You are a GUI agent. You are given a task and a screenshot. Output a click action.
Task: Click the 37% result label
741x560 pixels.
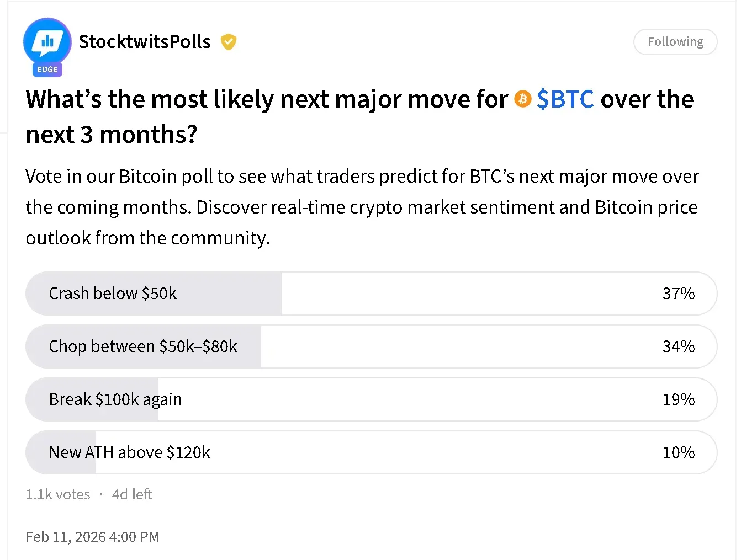(x=678, y=294)
